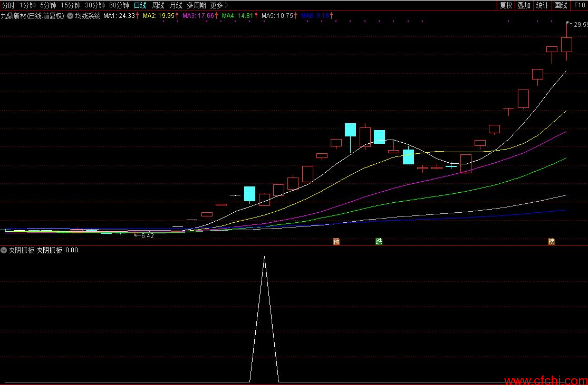Open the 复权 adjustment option
588x385 pixels.
pyautogui.click(x=506, y=5)
